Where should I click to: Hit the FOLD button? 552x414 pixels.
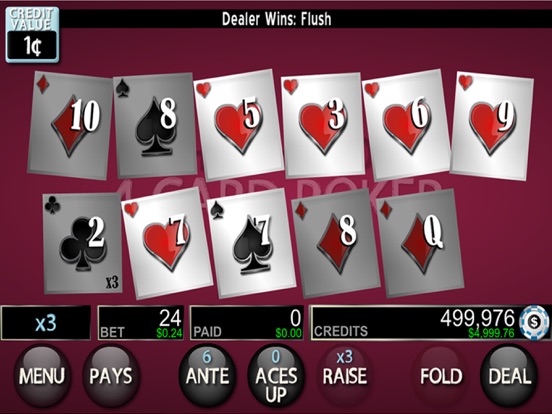441,376
